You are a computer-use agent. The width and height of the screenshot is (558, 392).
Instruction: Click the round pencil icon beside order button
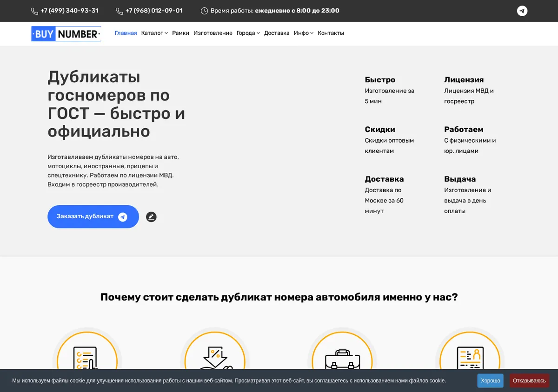coord(151,217)
